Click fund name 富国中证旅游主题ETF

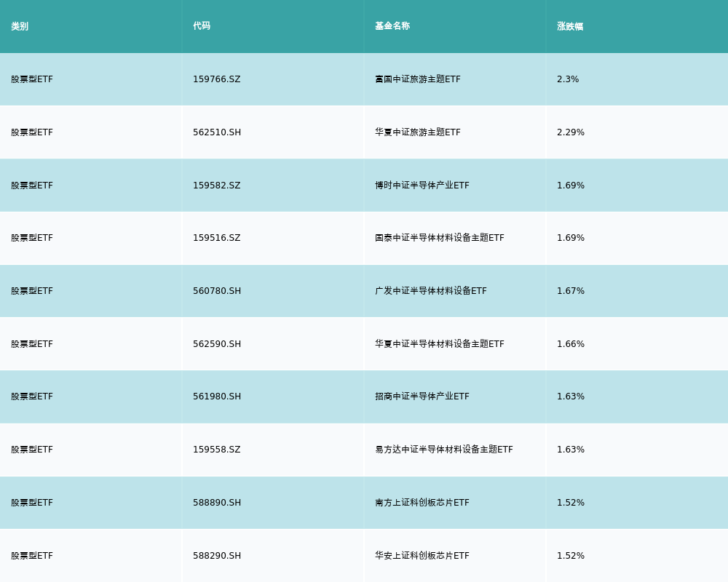(418, 79)
